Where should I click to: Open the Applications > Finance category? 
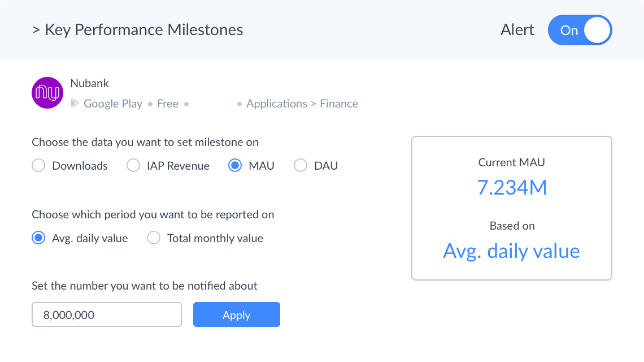point(302,104)
